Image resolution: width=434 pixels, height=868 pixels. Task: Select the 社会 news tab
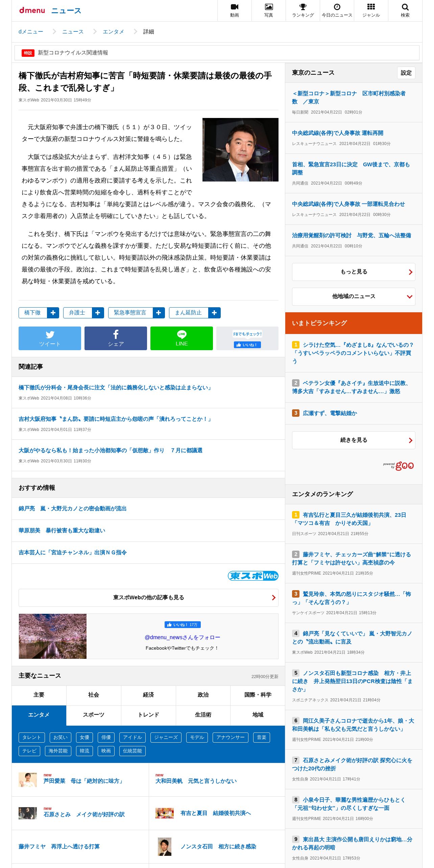tap(94, 695)
